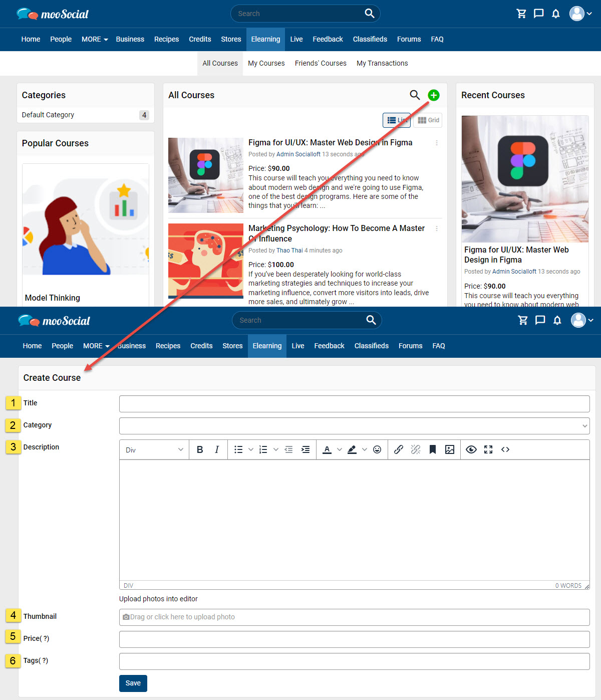Open the notifications bell in the top page header

(556, 14)
